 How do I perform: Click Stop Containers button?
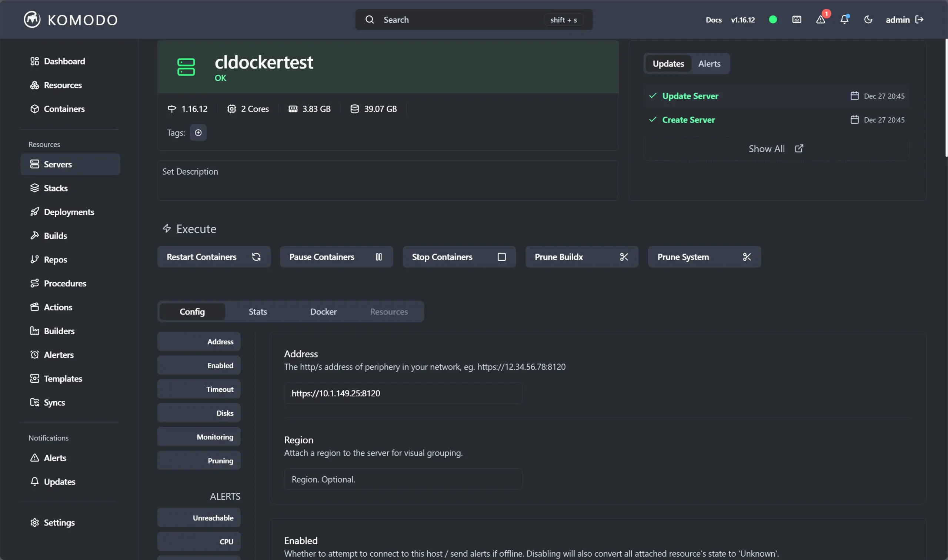click(x=459, y=257)
